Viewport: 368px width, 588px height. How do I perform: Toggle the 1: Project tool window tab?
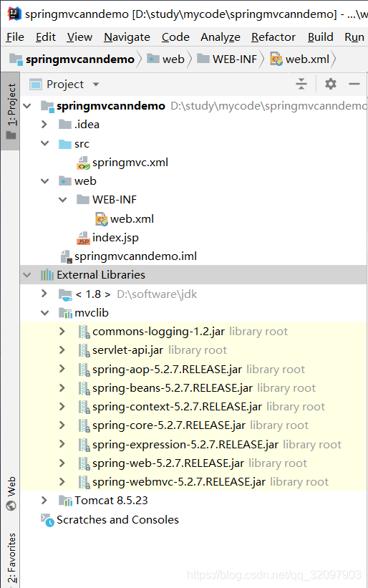point(11,111)
